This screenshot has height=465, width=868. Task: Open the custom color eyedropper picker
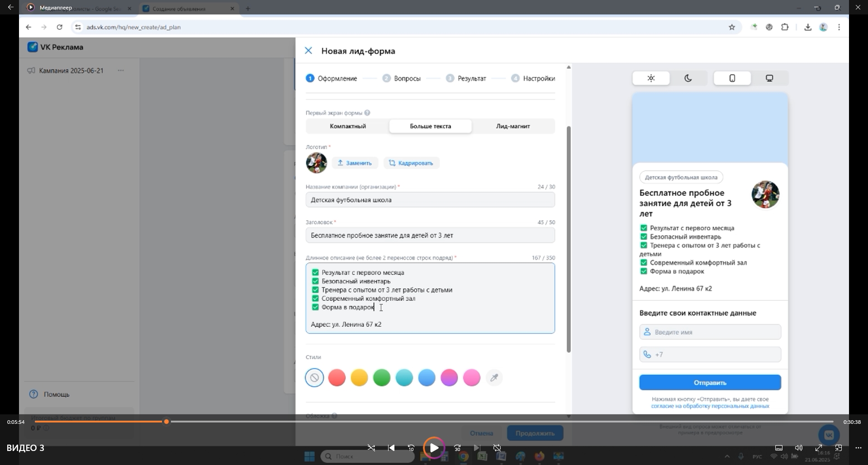tap(494, 378)
